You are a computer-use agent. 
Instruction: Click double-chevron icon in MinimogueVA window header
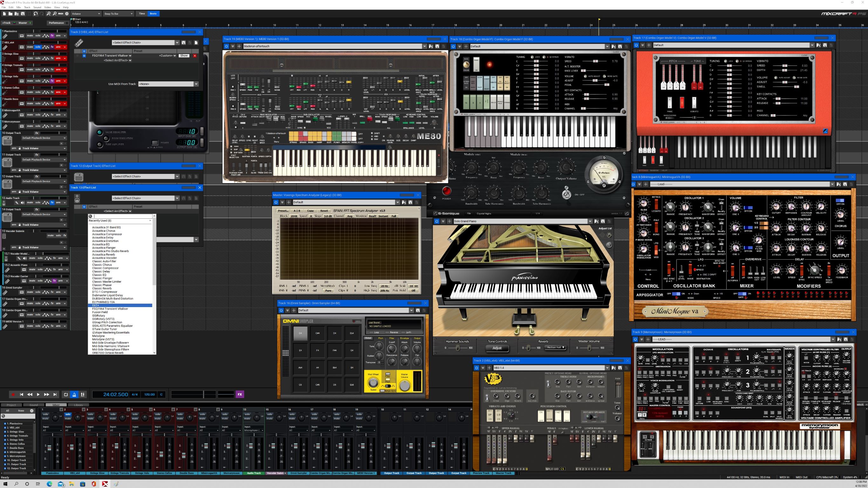coord(639,184)
